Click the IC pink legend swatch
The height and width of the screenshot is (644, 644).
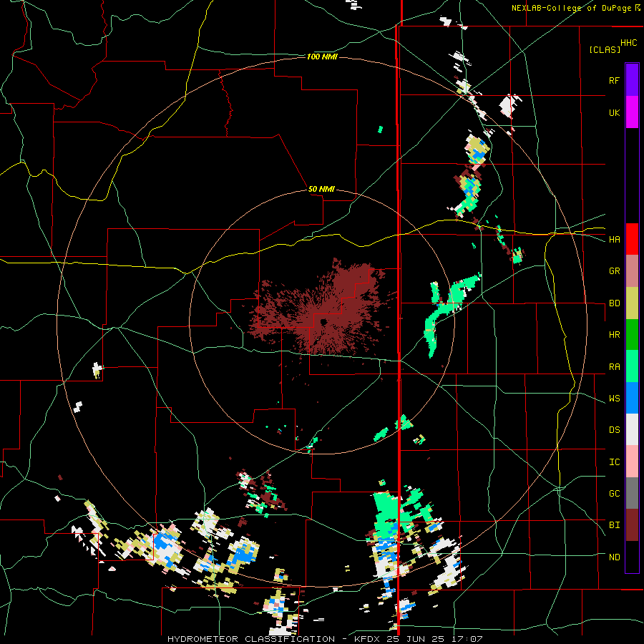click(x=632, y=462)
